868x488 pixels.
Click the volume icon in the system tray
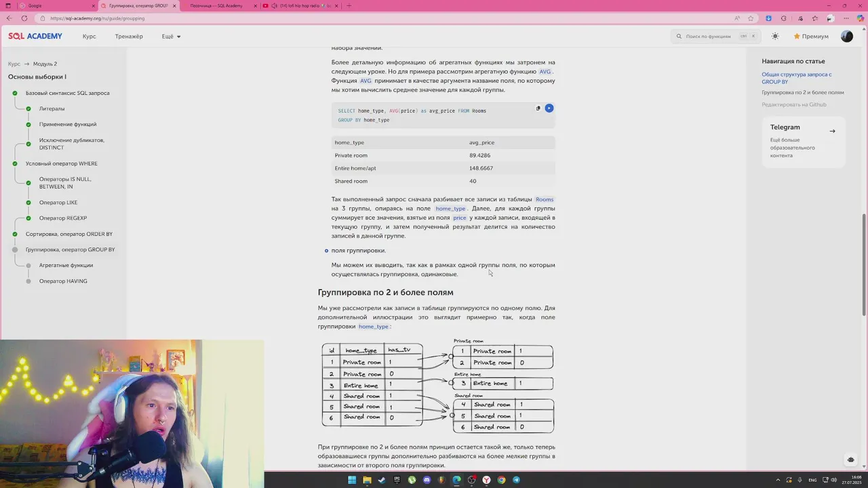tap(834, 480)
